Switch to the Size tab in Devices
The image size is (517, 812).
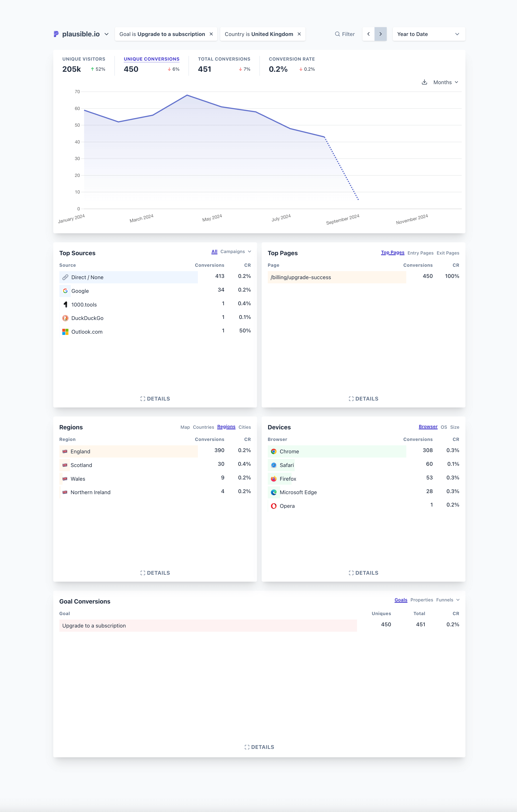[x=454, y=427]
